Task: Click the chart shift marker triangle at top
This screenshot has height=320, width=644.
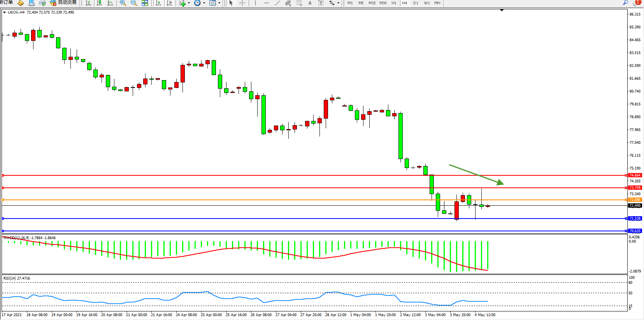Action: 502,10
